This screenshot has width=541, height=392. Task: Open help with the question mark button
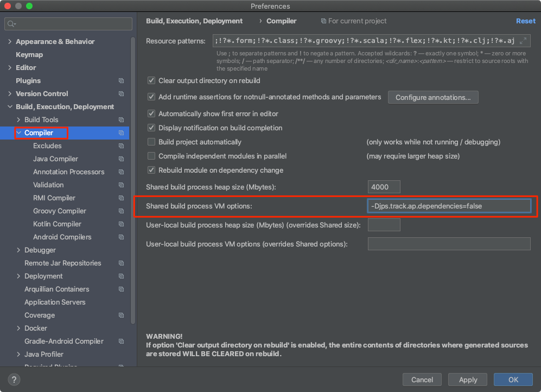tap(14, 380)
